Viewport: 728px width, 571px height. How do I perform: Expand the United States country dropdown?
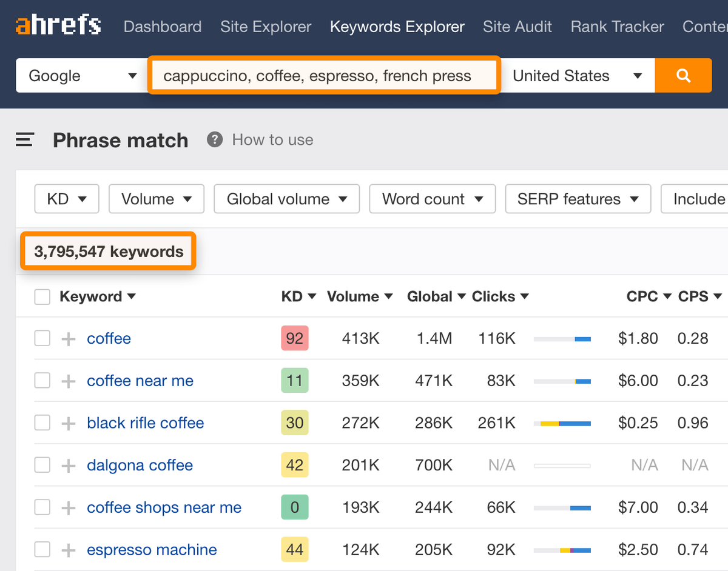click(576, 76)
